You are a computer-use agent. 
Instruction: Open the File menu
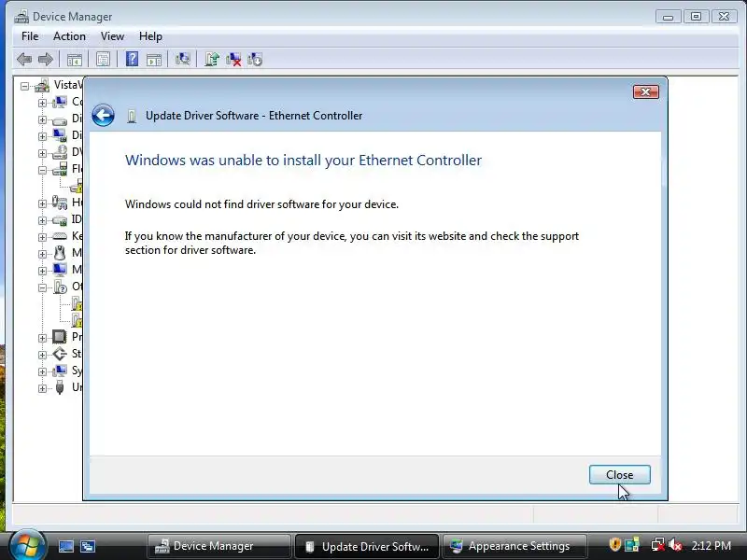pyautogui.click(x=30, y=36)
